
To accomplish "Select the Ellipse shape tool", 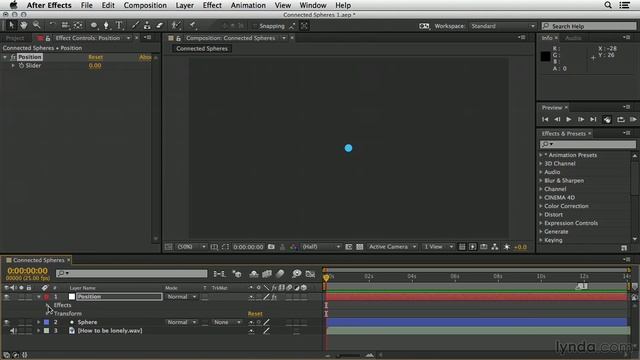I will point(94,25).
